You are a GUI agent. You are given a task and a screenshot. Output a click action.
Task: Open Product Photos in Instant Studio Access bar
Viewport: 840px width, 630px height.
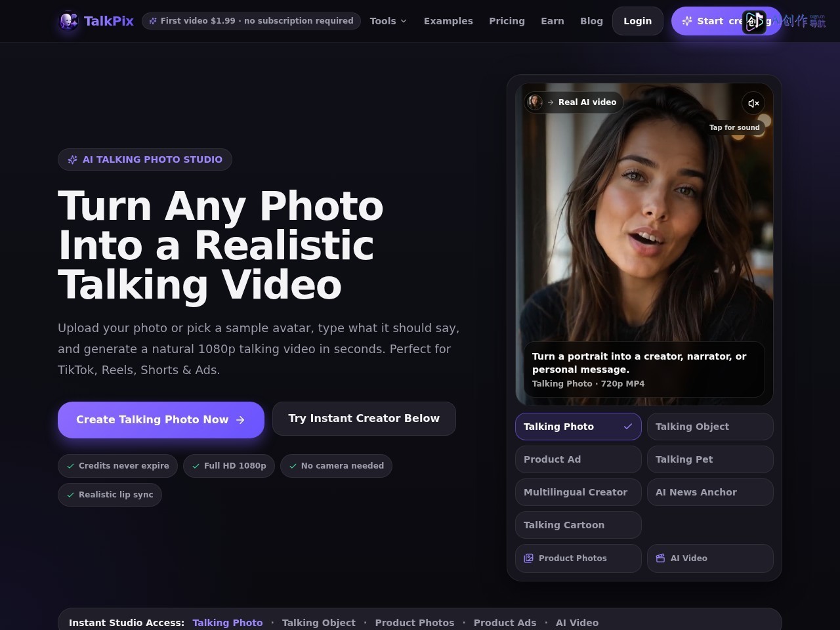[x=415, y=623]
